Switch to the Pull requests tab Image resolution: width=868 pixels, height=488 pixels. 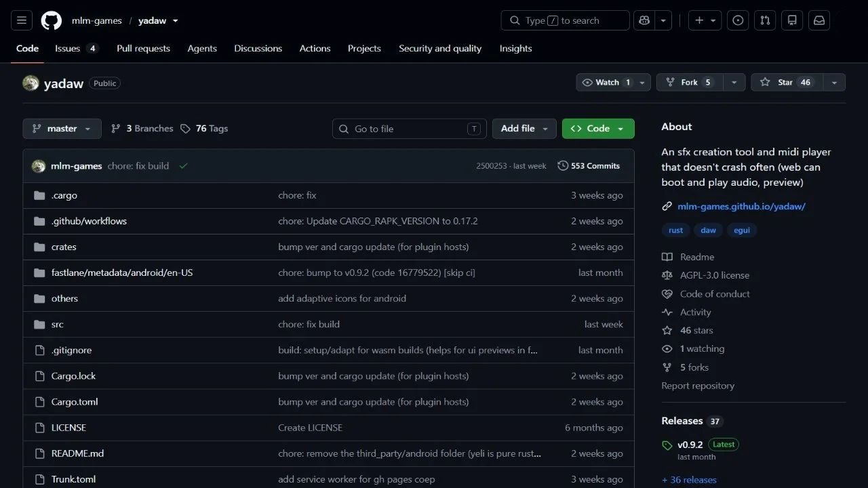(x=143, y=49)
